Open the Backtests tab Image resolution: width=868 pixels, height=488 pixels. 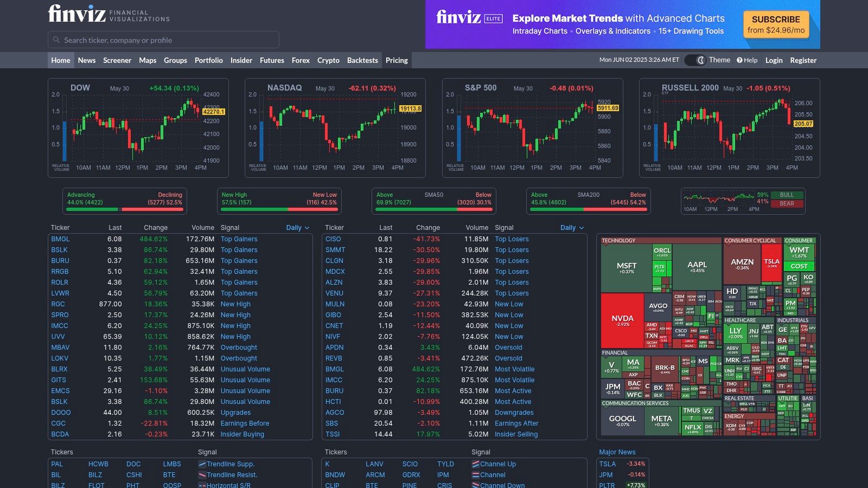(x=362, y=60)
